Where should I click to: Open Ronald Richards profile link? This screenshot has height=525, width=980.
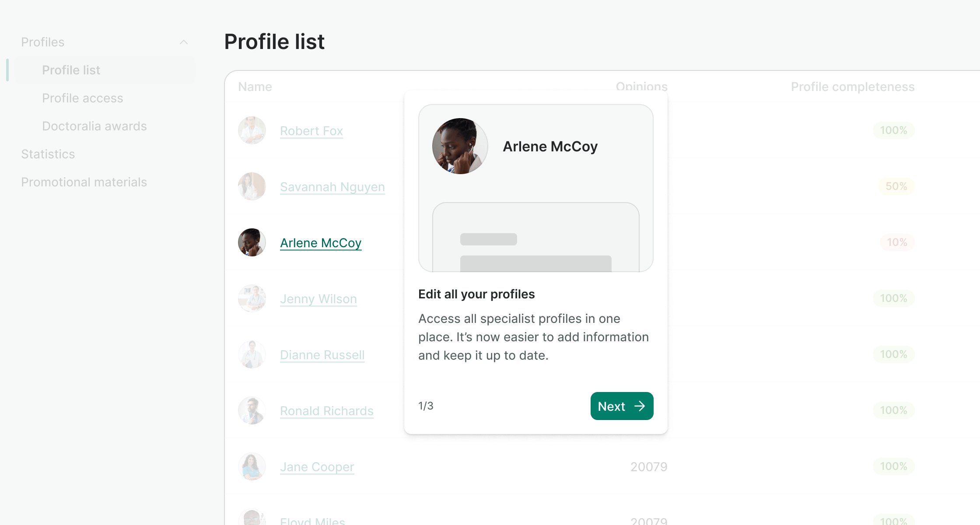pos(327,411)
